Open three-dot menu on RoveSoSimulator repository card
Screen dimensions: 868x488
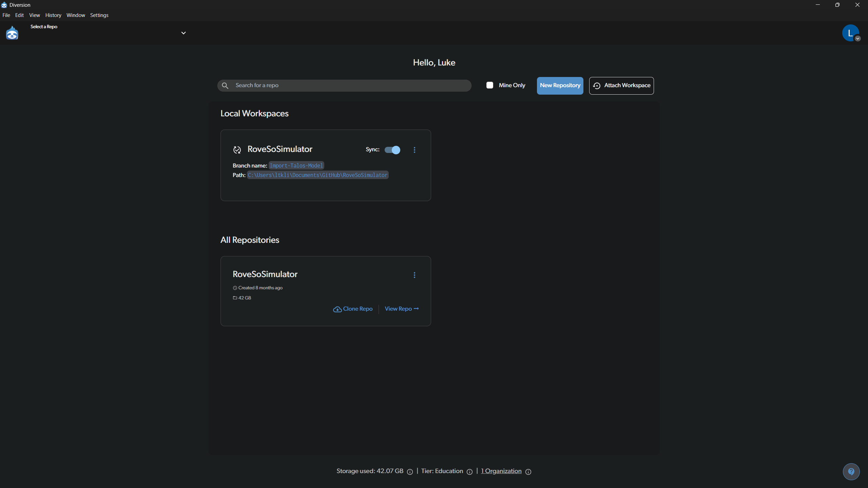pos(414,275)
